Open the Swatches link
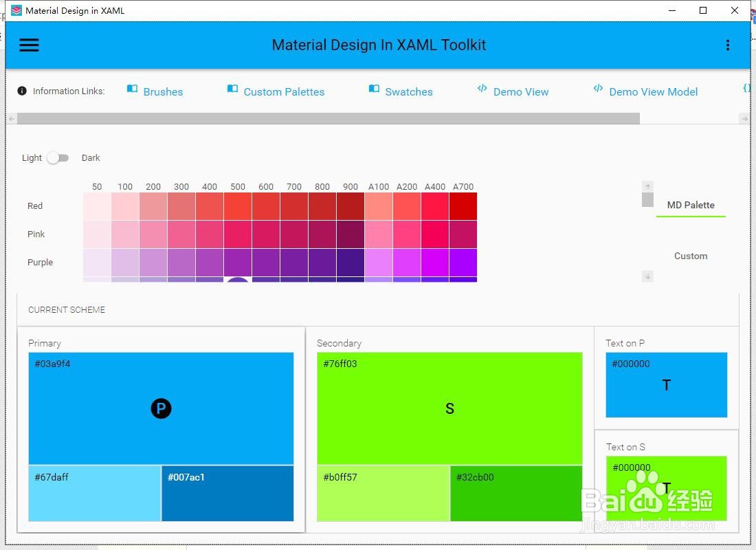Viewport: 756px width, 550px height. coord(409,91)
